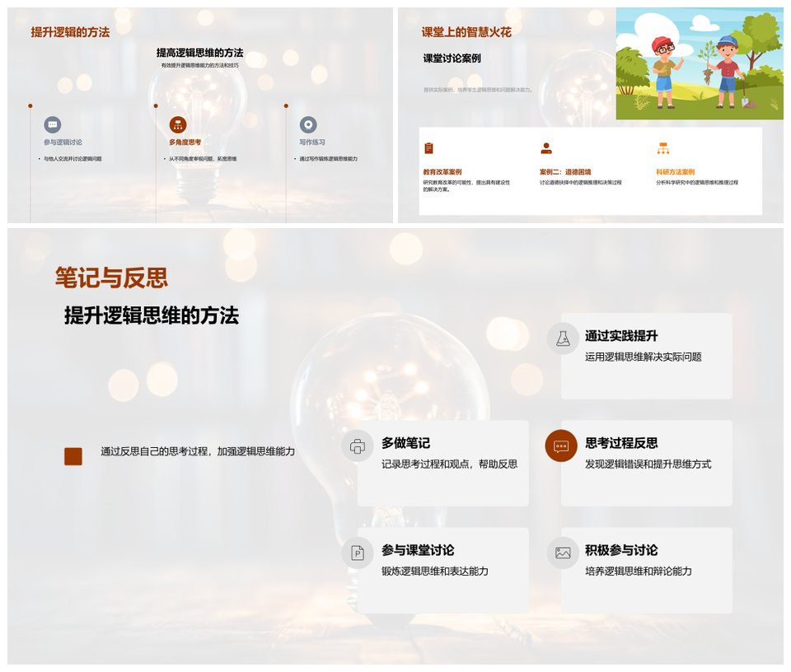Click the 课堂讨论案例 subtitle text
The width and height of the screenshot is (791, 672).
click(452, 58)
